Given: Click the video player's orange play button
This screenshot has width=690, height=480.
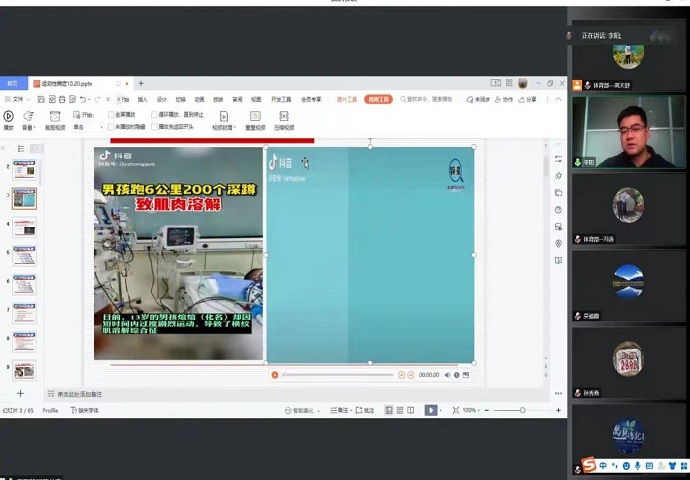Looking at the screenshot, I should tap(275, 375).
